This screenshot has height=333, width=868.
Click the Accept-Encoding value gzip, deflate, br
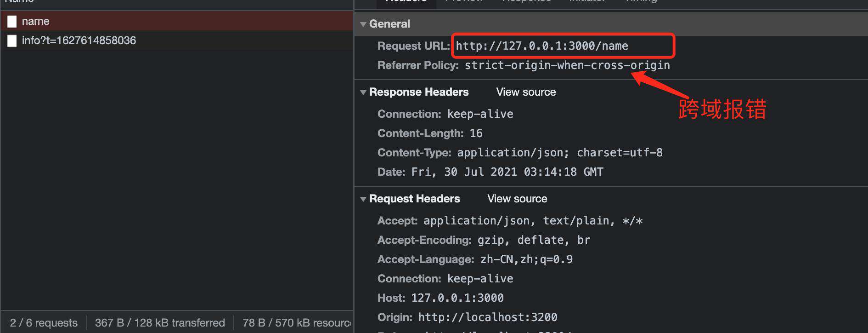[534, 240]
